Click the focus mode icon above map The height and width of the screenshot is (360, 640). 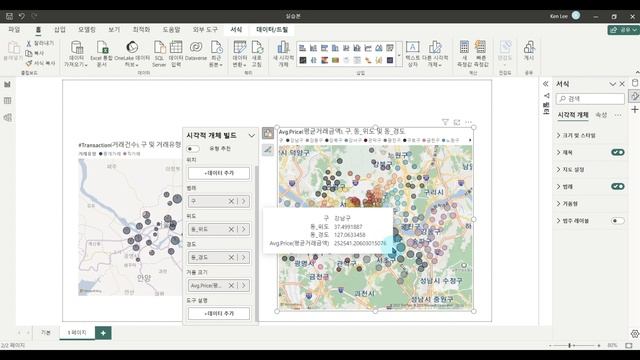pyautogui.click(x=457, y=122)
